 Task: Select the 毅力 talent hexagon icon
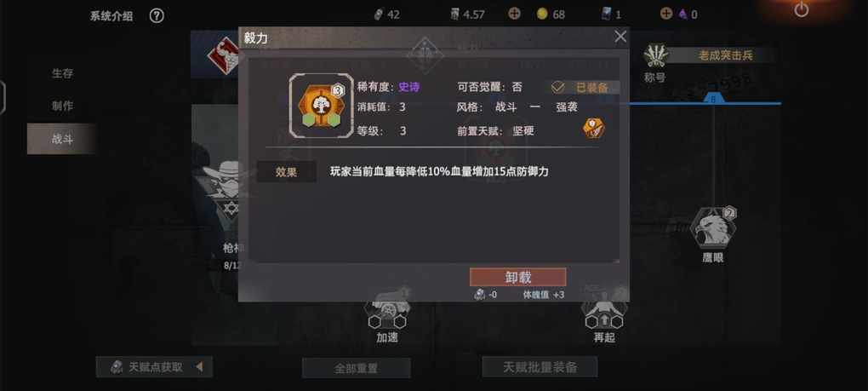point(321,106)
